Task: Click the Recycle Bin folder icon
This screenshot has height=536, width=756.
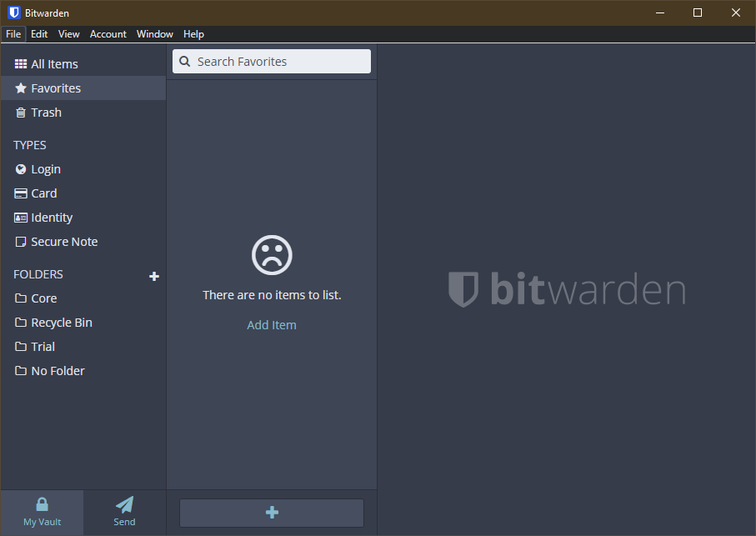Action: click(21, 323)
